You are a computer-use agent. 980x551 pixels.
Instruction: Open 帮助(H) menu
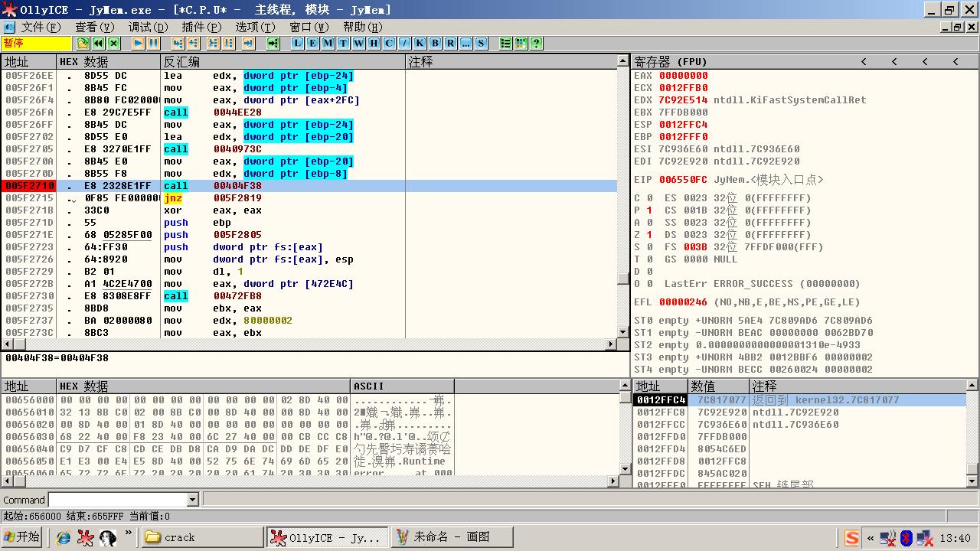click(363, 27)
